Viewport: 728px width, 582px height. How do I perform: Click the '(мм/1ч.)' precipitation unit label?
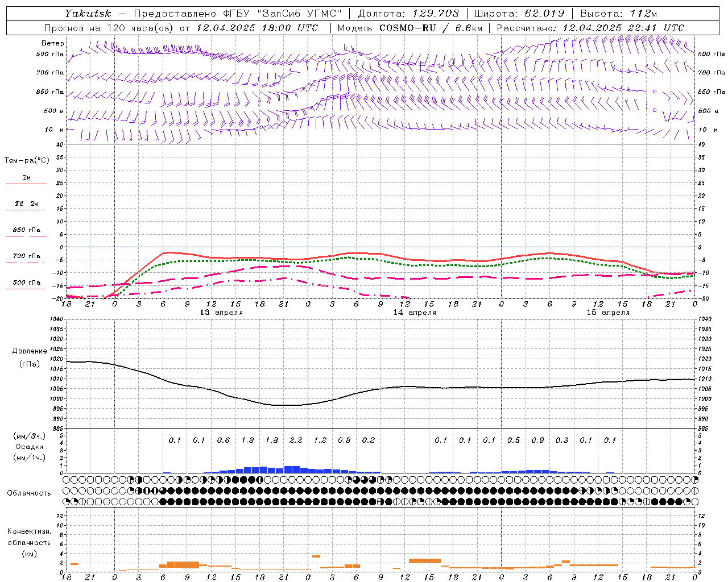(30, 458)
